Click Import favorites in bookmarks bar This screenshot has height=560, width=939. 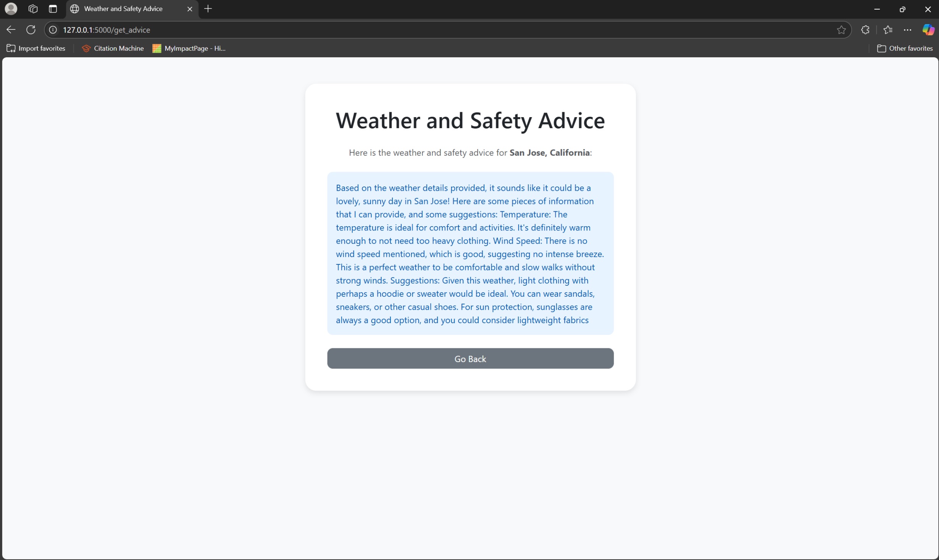point(36,48)
